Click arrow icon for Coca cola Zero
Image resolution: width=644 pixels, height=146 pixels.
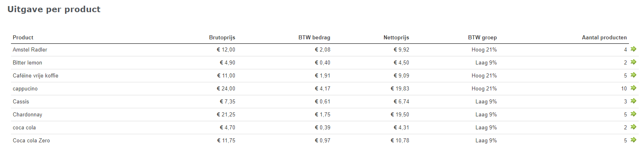coord(633,140)
